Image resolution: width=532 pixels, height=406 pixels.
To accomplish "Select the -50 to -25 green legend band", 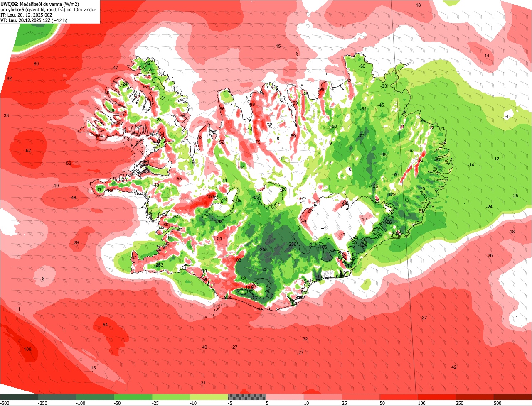I will click(x=133, y=397).
